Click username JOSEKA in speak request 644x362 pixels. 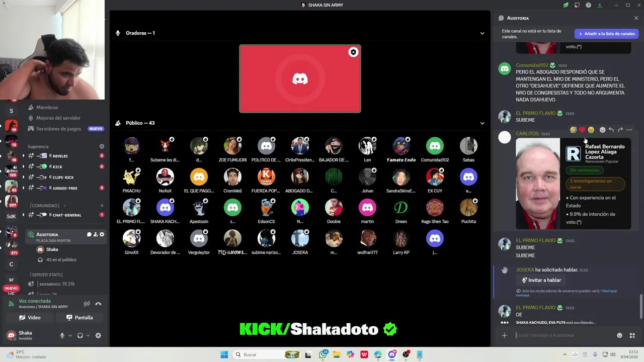click(x=525, y=270)
